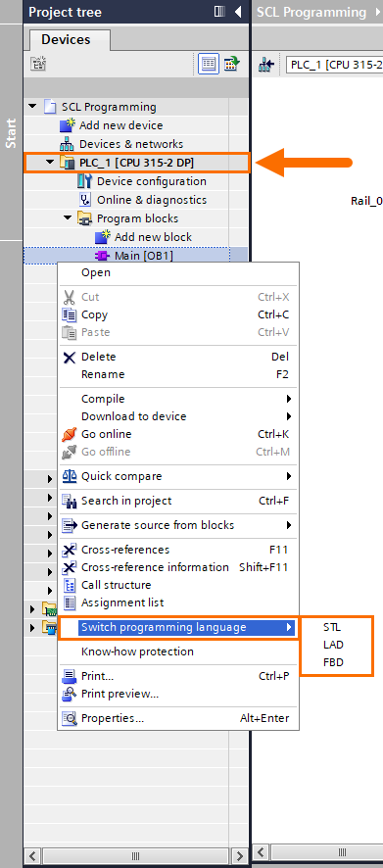Click the Main [OB1] block icon
This screenshot has height=868, width=383.
(103, 256)
